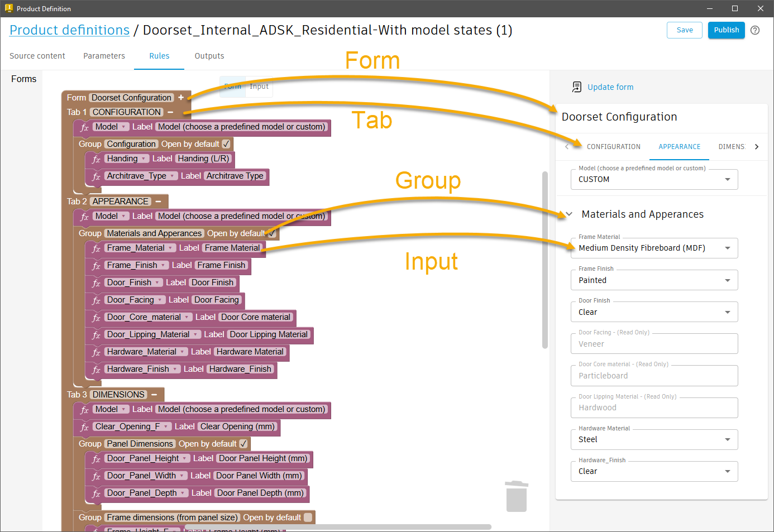Screen dimensions: 774x532
Task: Open the Hardware_Finish dropdown in the form preview
Action: point(654,471)
